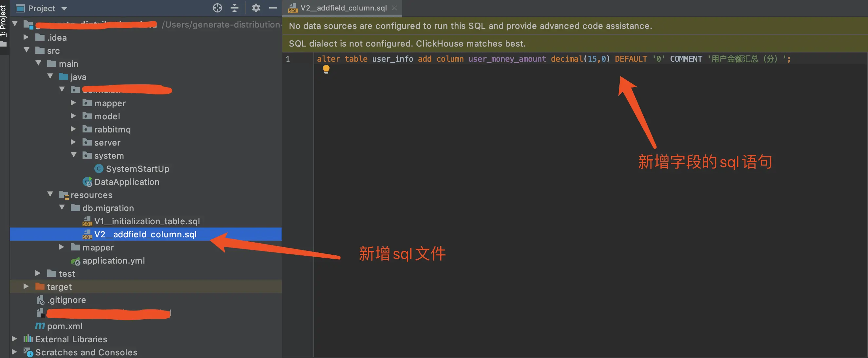This screenshot has height=358, width=868.
Task: Click SystemStartUp class icon
Action: (99, 169)
